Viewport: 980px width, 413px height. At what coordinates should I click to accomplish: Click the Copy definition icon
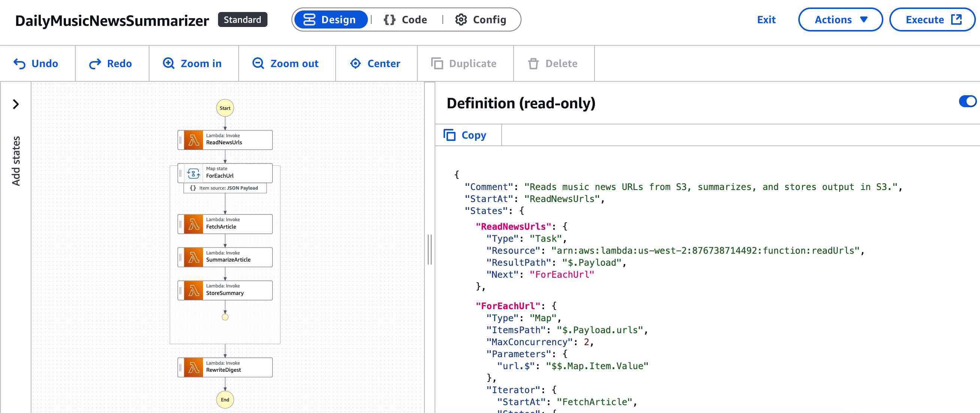pos(449,135)
